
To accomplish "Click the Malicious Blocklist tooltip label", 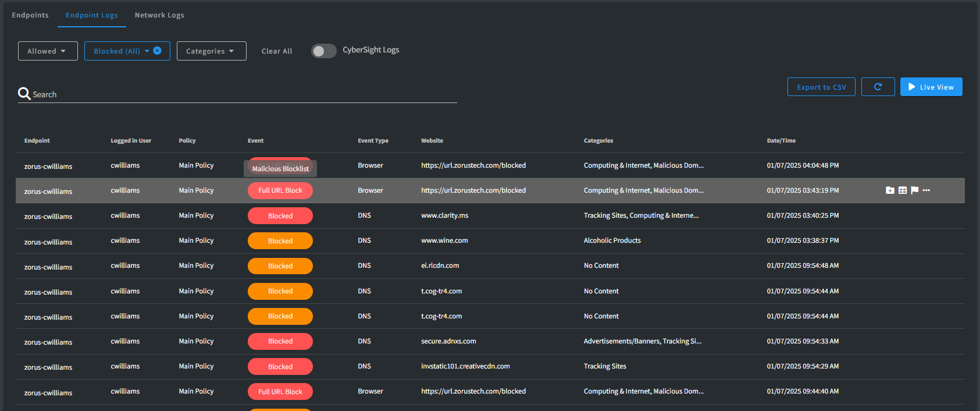I will [x=280, y=169].
